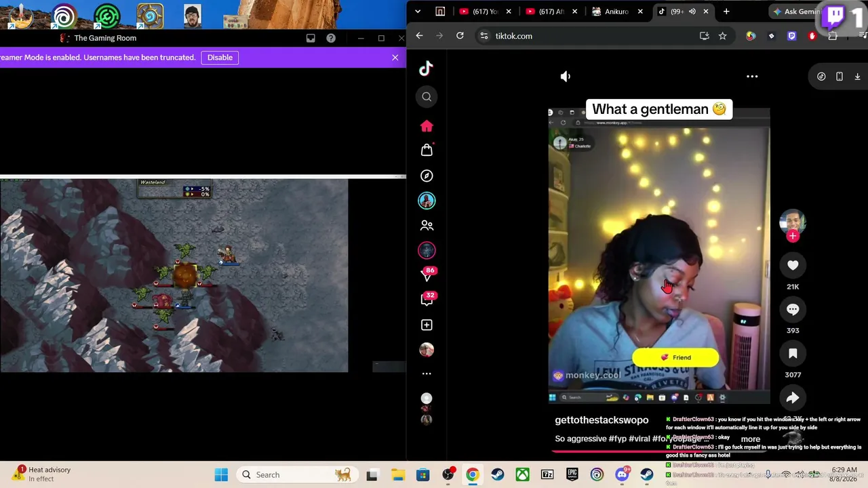The image size is (868, 488).
Task: Bookmark this page with the star icon
Action: [x=722, y=36]
